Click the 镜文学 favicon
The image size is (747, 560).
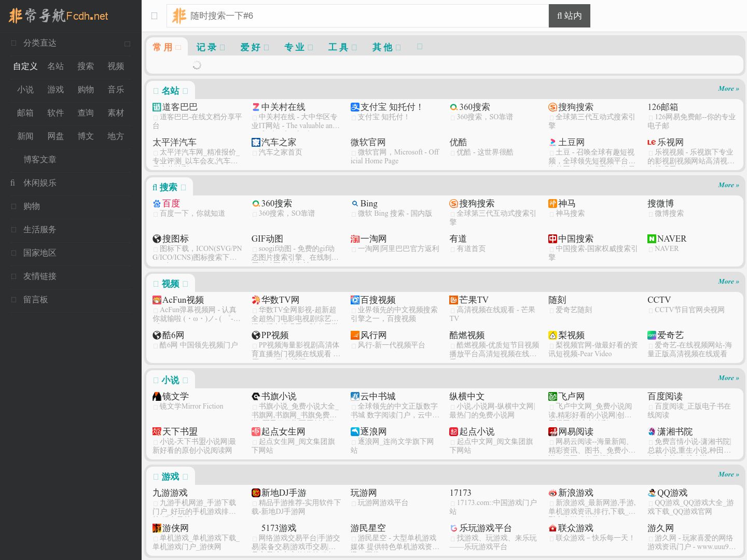click(x=157, y=397)
